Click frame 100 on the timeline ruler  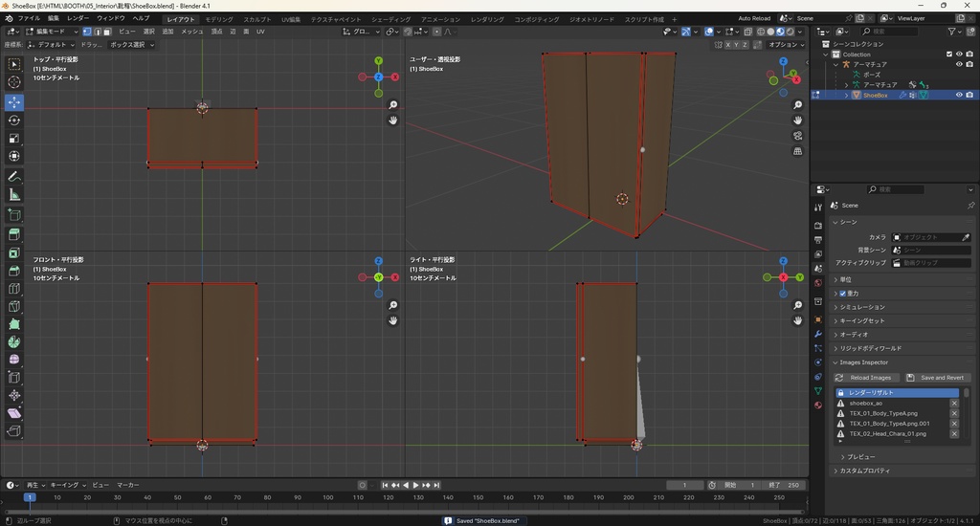(x=327, y=497)
